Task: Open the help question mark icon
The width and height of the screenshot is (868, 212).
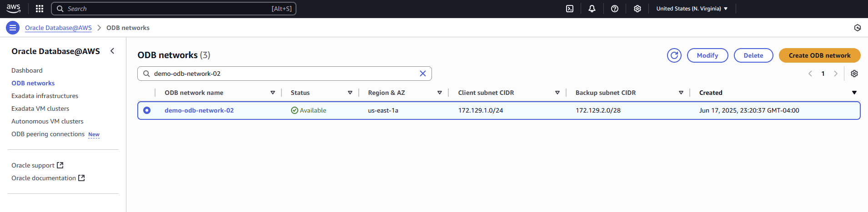Action: [615, 9]
